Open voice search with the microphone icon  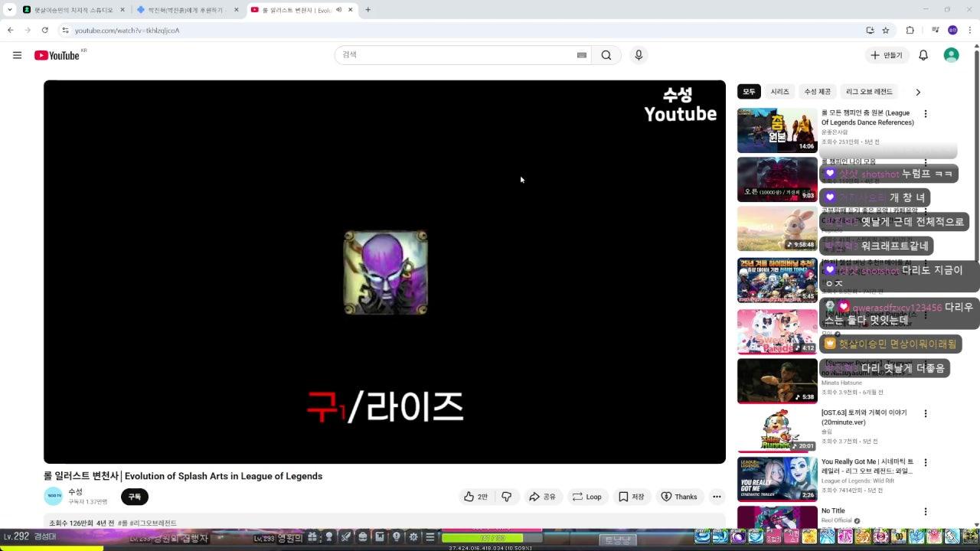click(x=639, y=55)
